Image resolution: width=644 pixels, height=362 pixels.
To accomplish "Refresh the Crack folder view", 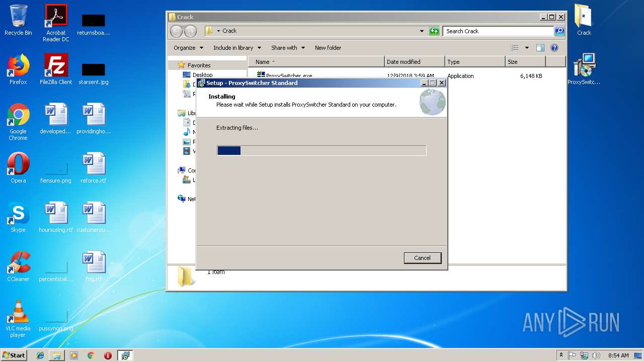I will [434, 31].
